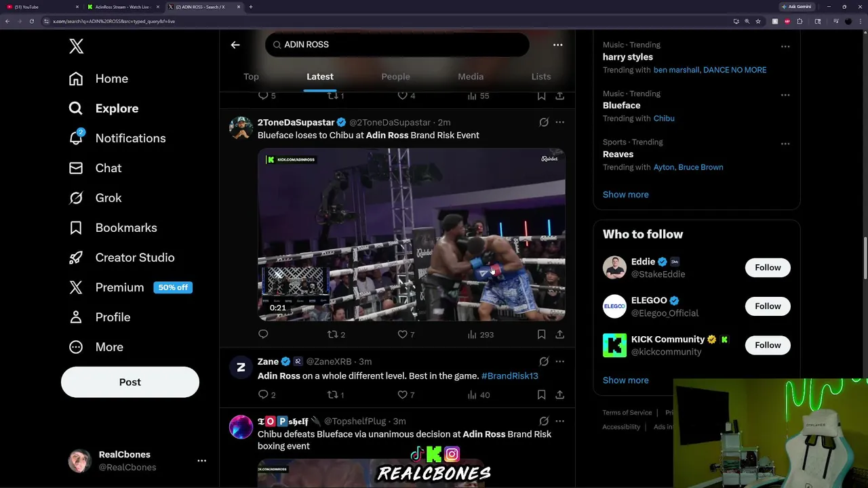Open Creator Studio rocket icon

tap(76, 258)
